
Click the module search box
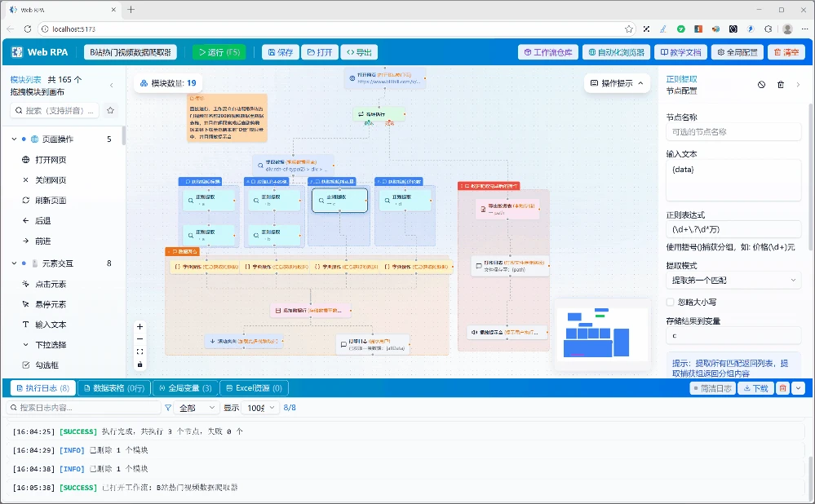[x=55, y=111]
